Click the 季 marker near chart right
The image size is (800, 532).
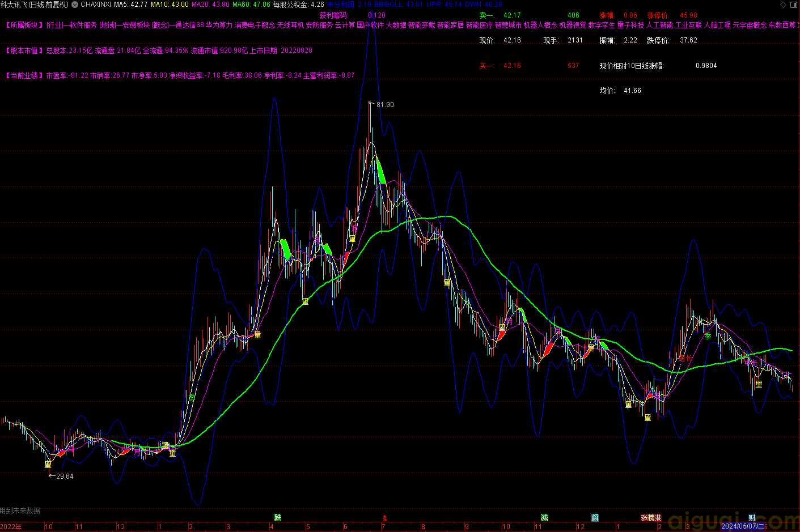(x=708, y=336)
